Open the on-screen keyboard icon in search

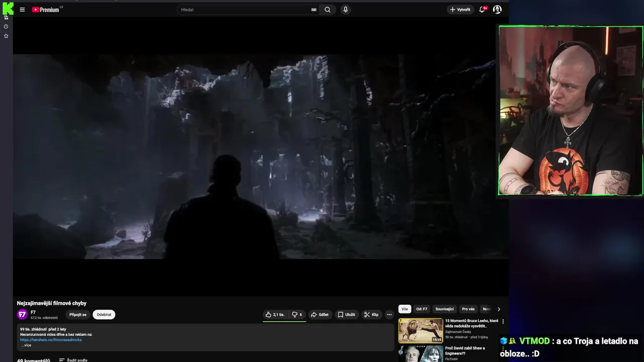coord(313,10)
